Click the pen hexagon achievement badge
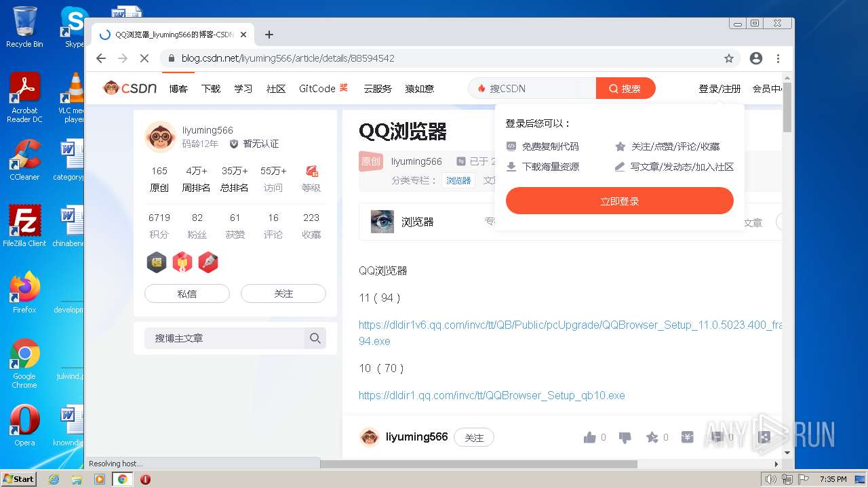 pyautogui.click(x=208, y=262)
